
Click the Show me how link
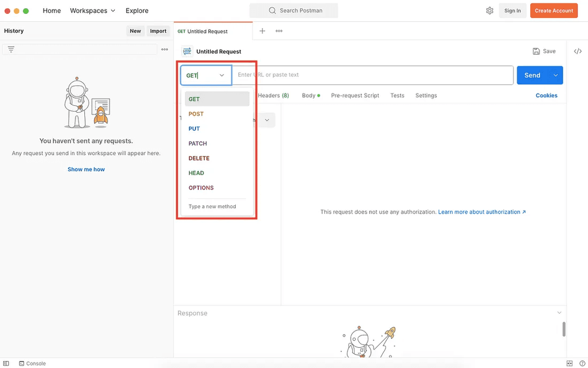point(86,170)
